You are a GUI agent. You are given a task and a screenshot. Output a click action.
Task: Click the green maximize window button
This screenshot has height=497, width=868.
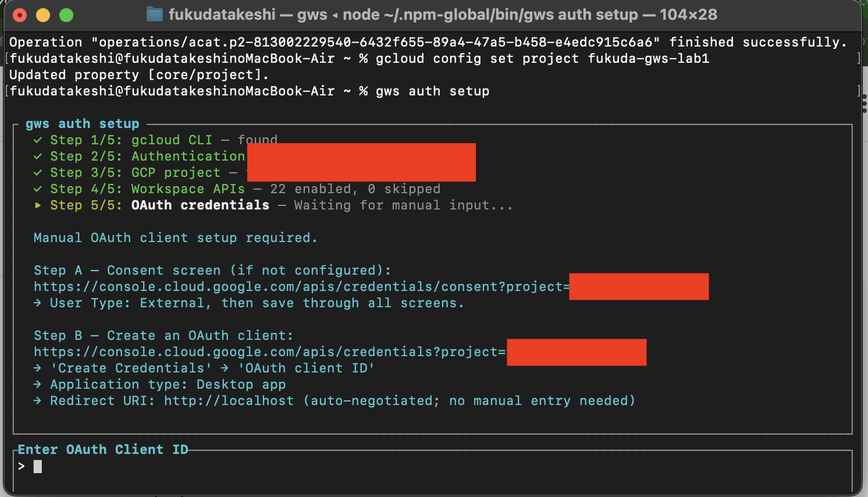pyautogui.click(x=66, y=15)
